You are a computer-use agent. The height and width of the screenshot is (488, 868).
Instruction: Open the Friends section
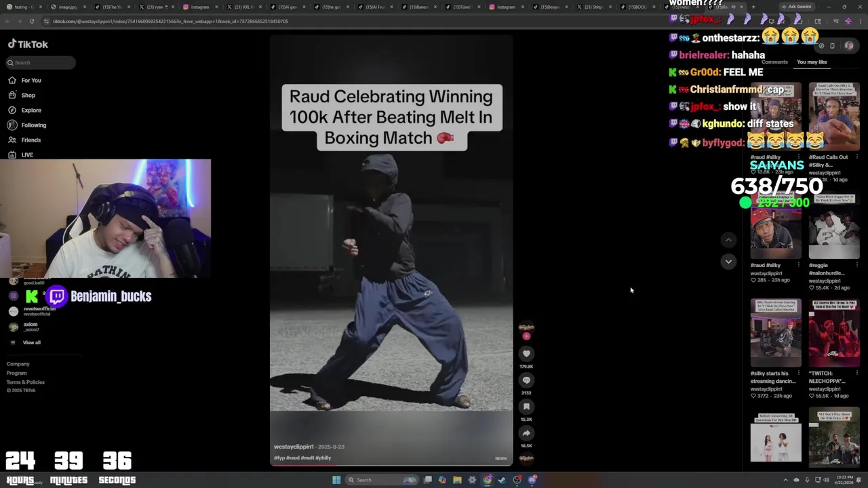coord(31,140)
